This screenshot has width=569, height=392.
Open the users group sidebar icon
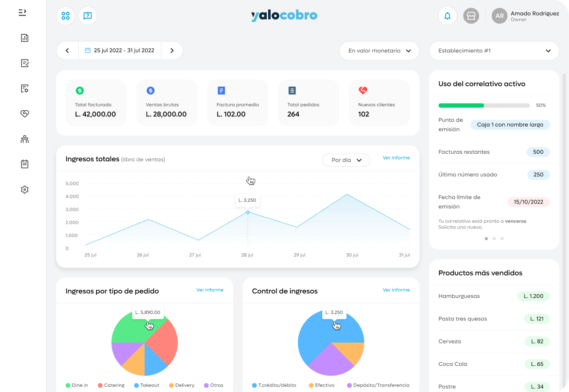click(x=24, y=139)
